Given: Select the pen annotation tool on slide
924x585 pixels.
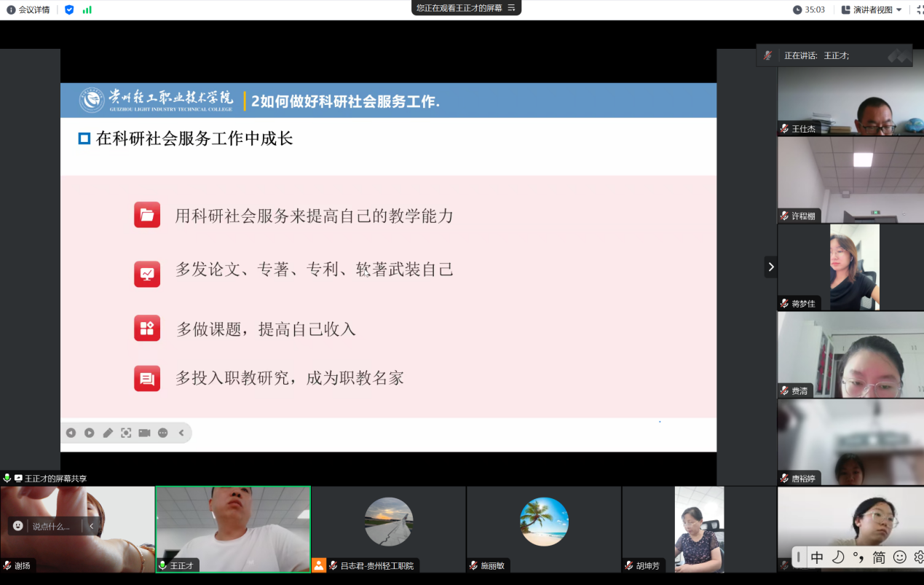Looking at the screenshot, I should click(108, 433).
